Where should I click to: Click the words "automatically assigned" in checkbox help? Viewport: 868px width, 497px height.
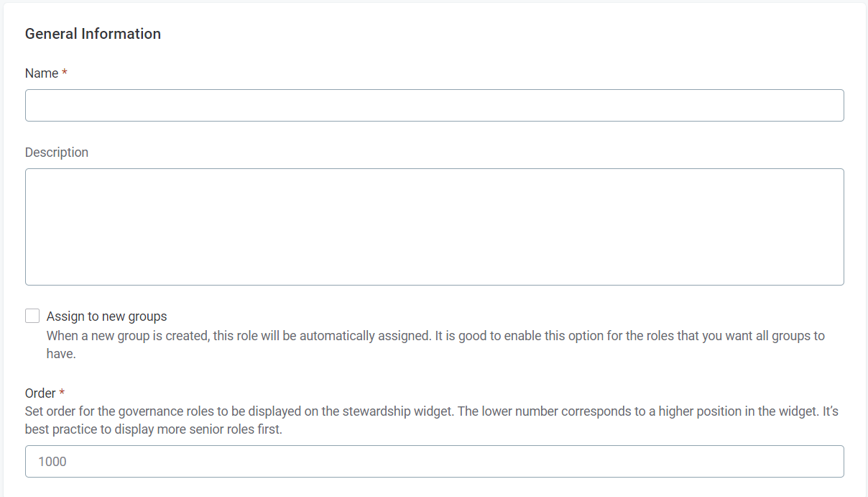[365, 336]
